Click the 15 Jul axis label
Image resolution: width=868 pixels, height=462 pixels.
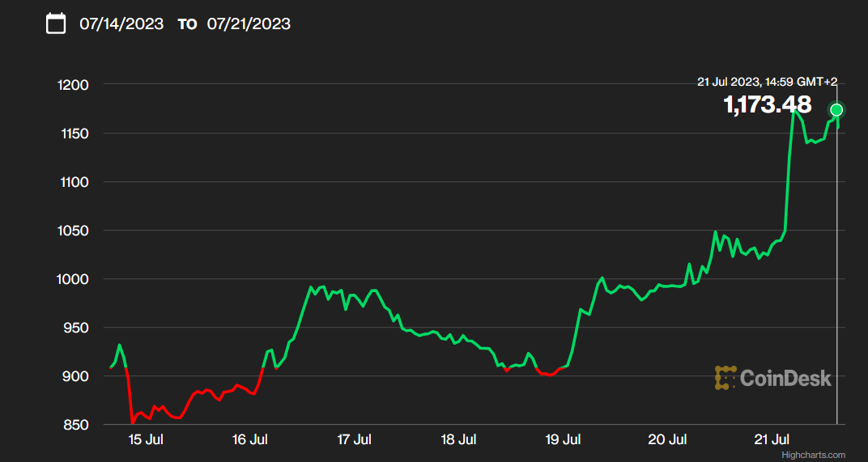coord(146,440)
